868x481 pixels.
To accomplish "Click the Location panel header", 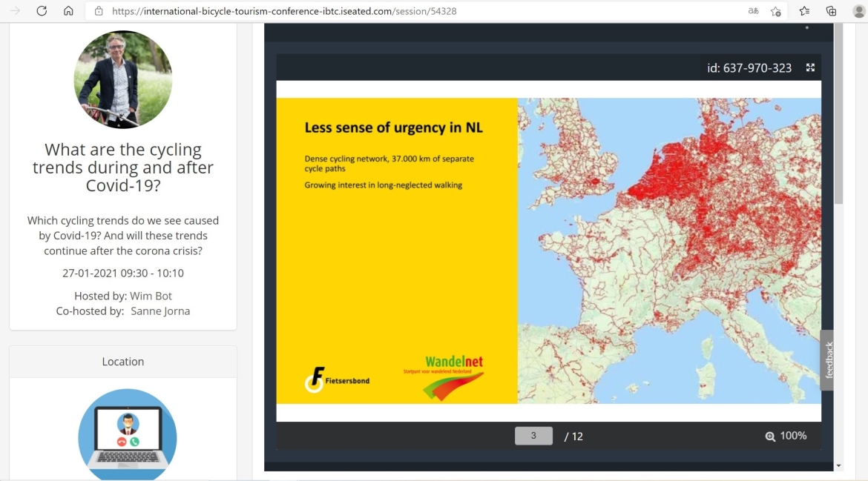I will 123,362.
